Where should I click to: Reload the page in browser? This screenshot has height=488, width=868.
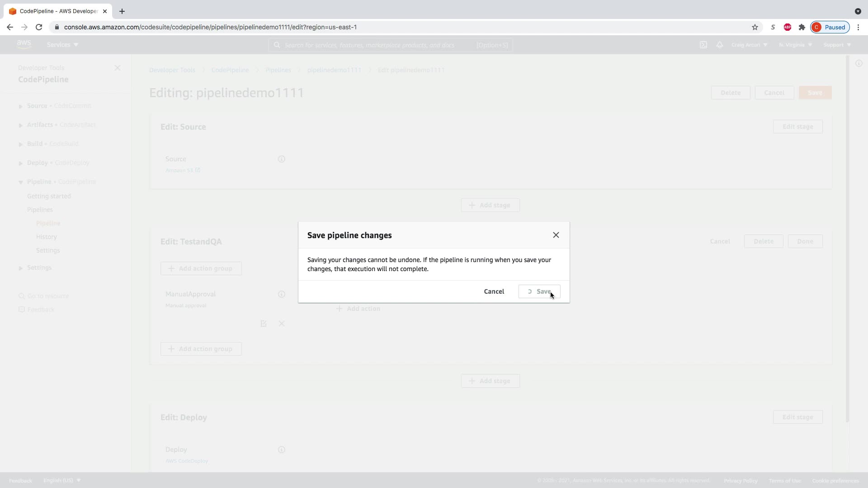click(39, 27)
